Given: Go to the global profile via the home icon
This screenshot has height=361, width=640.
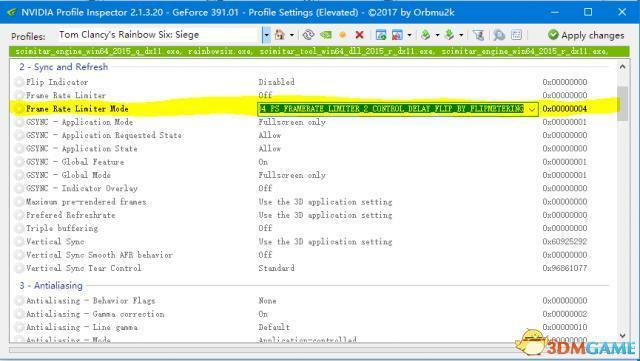Looking at the screenshot, I should [280, 35].
